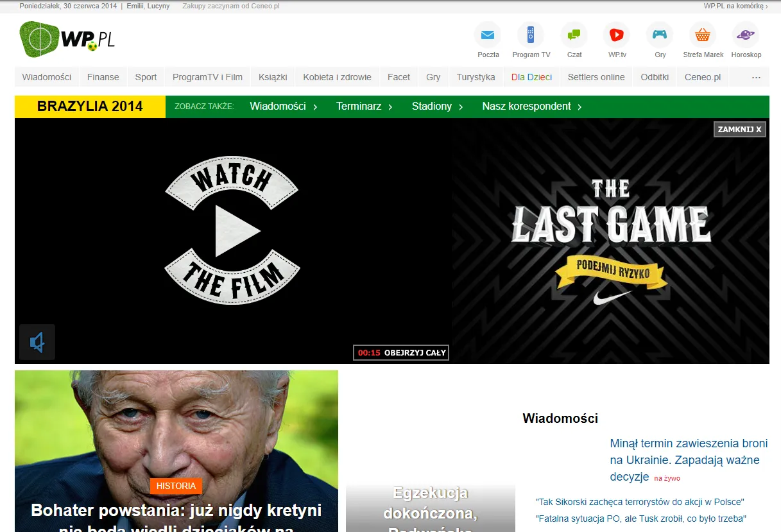Click the red na żywo tag
781x532 pixels.
667,478
